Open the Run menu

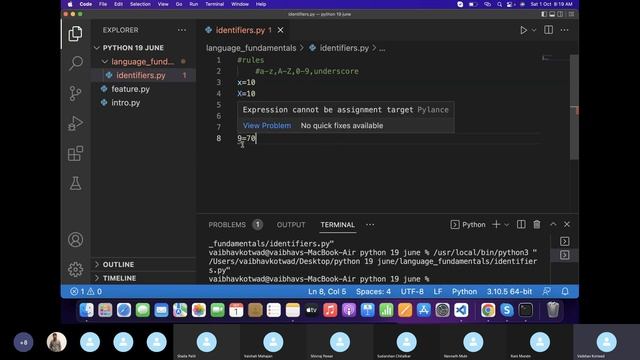pyautogui.click(x=193, y=4)
